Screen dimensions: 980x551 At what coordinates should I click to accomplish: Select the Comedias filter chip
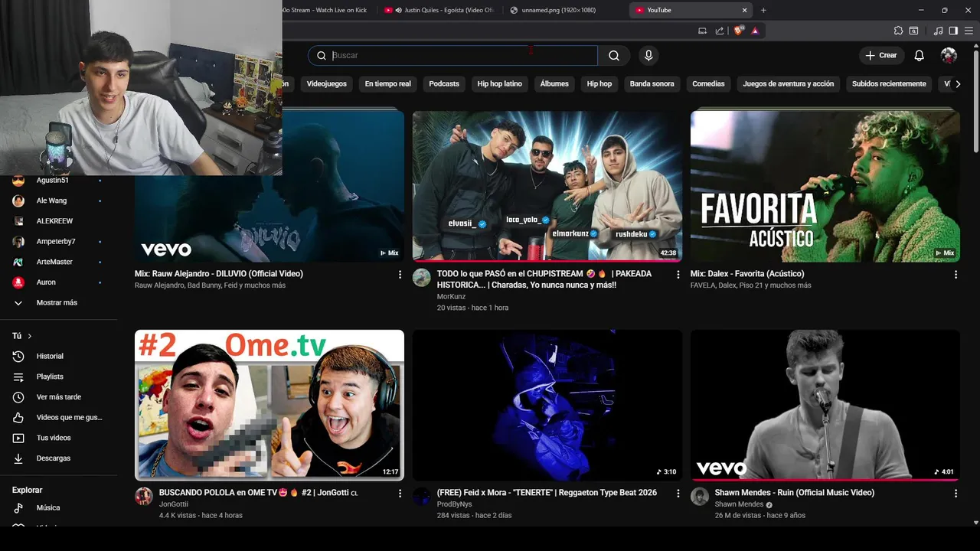point(708,83)
